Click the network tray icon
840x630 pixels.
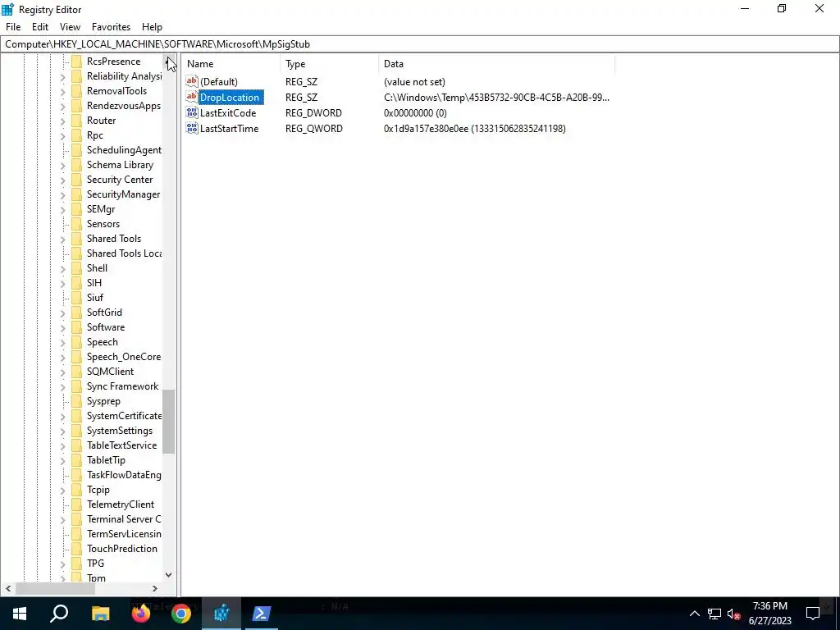tap(714, 614)
